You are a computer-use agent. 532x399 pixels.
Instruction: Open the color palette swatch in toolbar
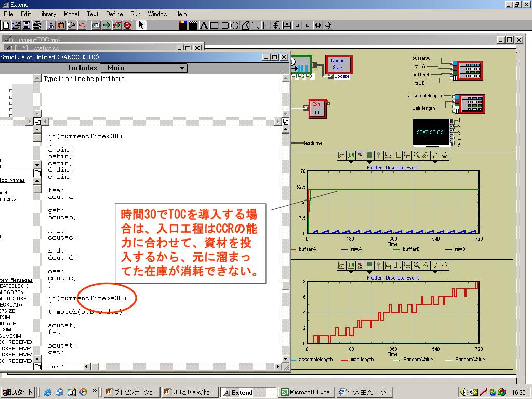(x=183, y=25)
